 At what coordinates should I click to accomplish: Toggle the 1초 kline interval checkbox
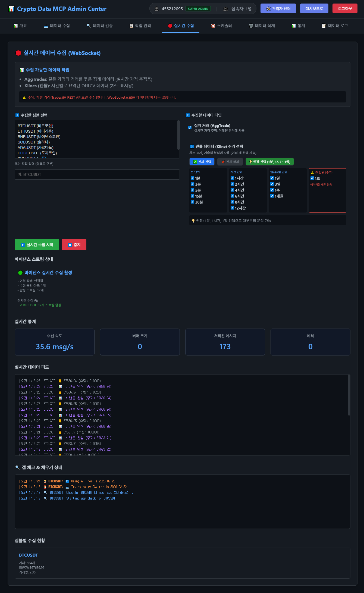(312, 178)
